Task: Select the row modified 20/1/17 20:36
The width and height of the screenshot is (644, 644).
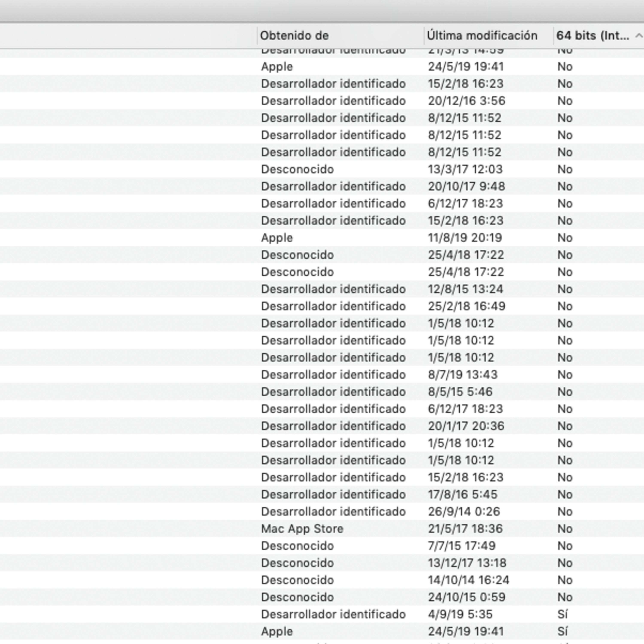Action: [x=466, y=426]
